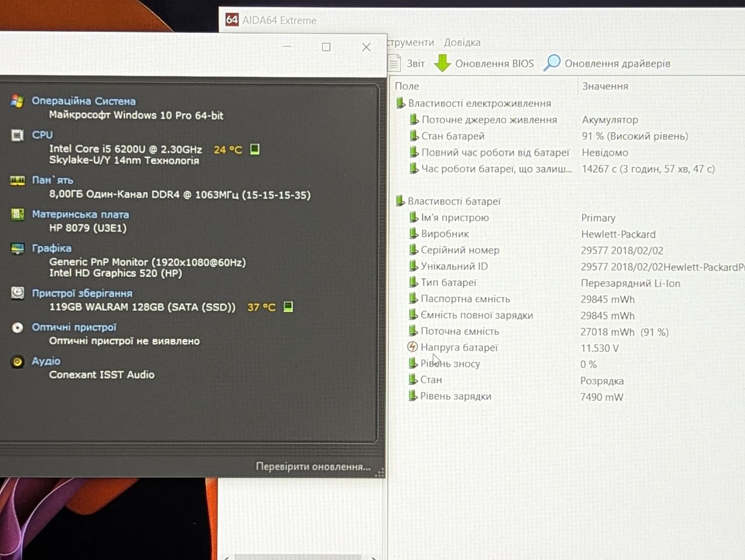Click the value 11.530 V
Image resolution: width=745 pixels, height=560 pixels.
(599, 348)
